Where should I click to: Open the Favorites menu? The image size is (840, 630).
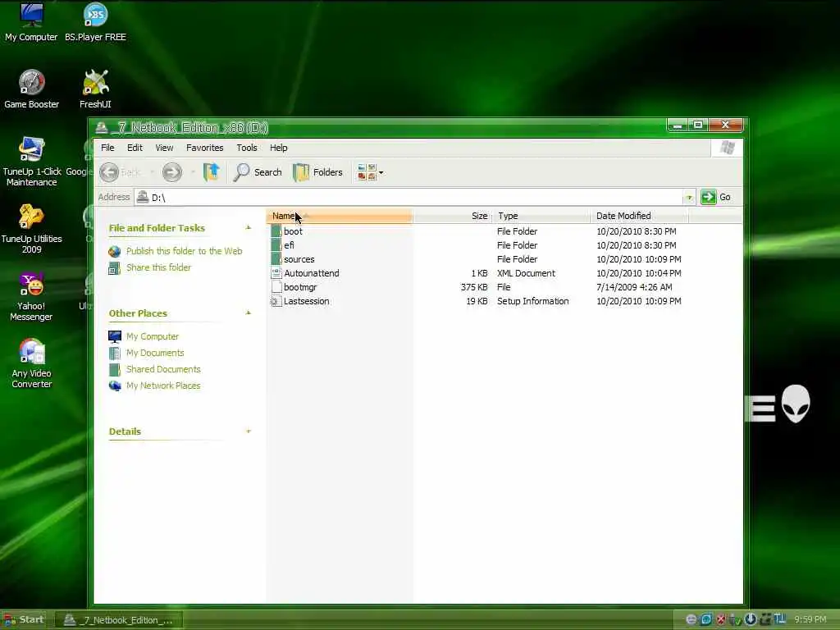pos(204,148)
